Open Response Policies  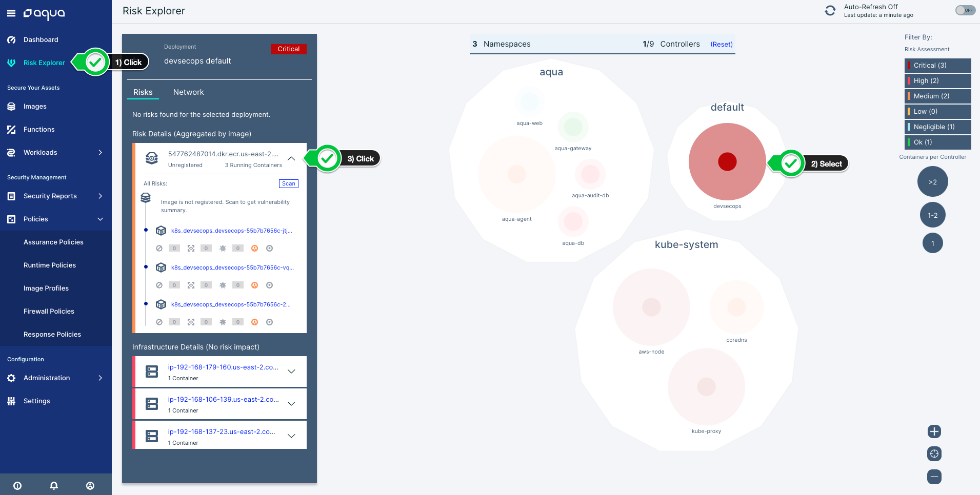[52, 334]
